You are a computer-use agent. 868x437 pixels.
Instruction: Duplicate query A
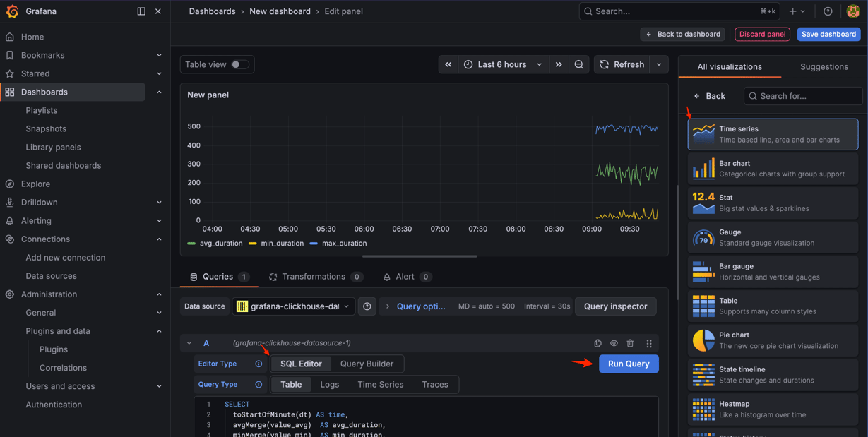coord(598,343)
